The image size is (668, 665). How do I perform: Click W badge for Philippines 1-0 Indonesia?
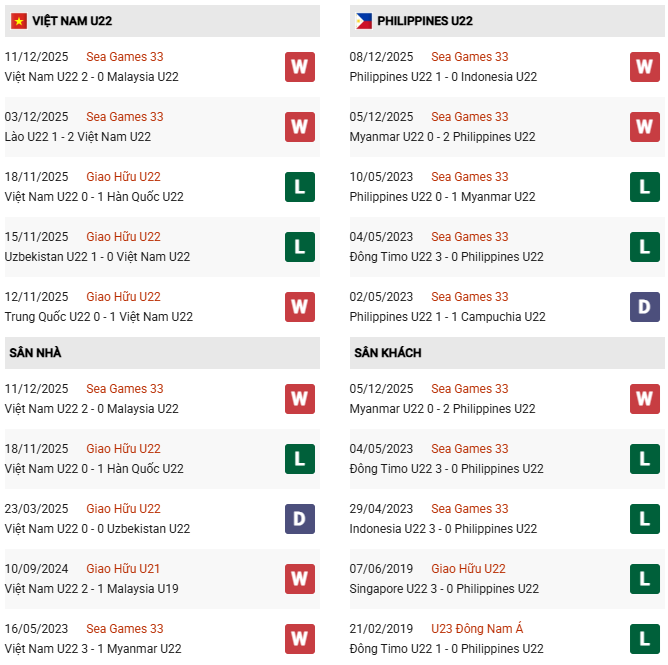[645, 67]
